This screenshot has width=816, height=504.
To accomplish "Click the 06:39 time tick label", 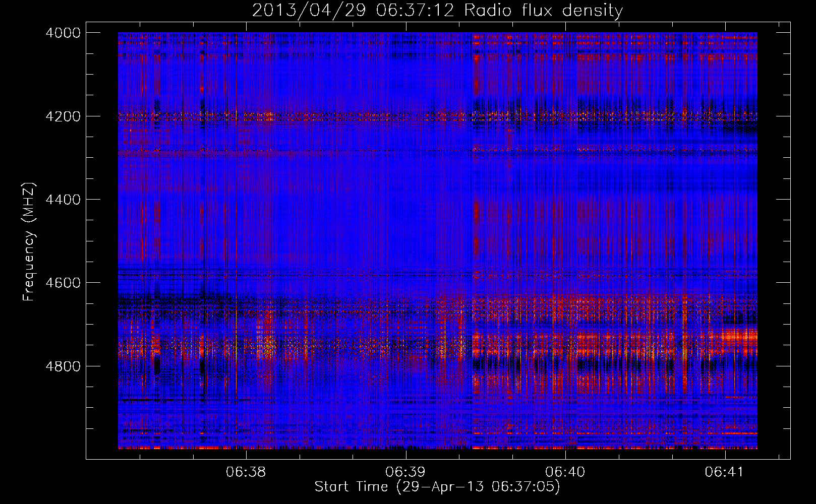I will (x=405, y=472).
